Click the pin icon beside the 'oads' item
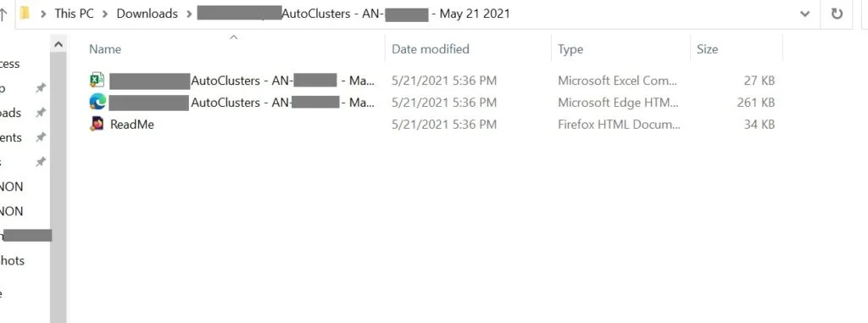Viewport: 868px width, 323px height. pyautogui.click(x=41, y=113)
